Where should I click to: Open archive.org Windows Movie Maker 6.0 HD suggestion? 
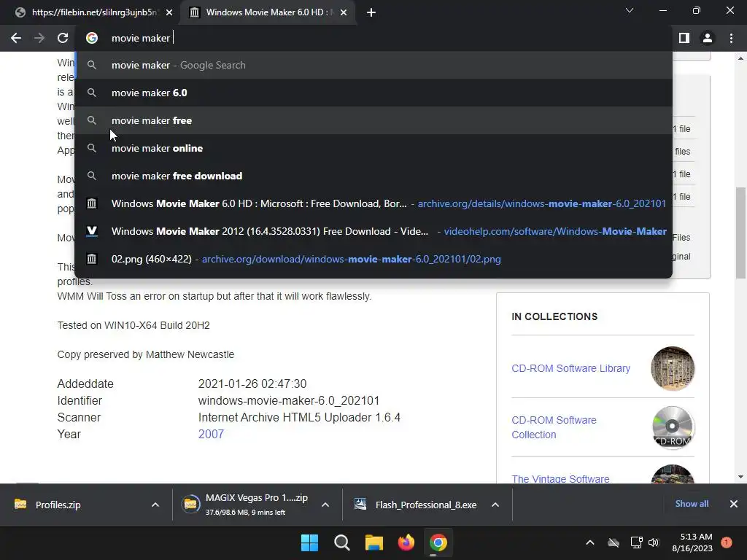[373, 204]
